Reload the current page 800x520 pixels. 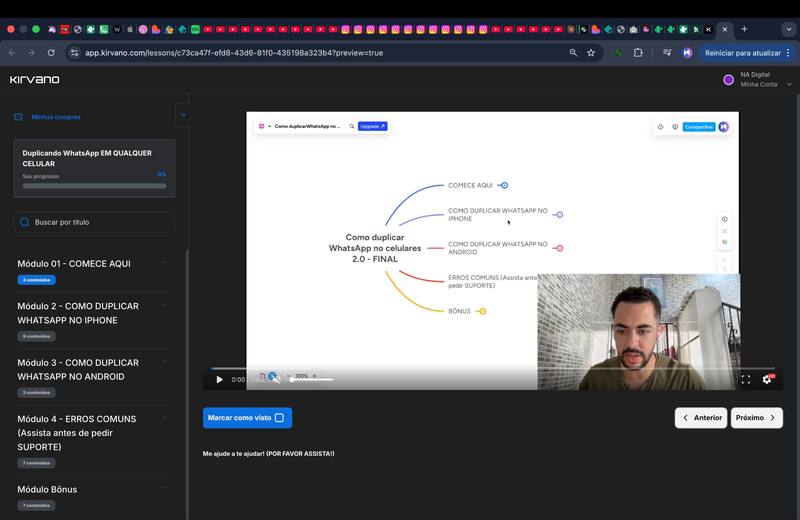click(51, 53)
